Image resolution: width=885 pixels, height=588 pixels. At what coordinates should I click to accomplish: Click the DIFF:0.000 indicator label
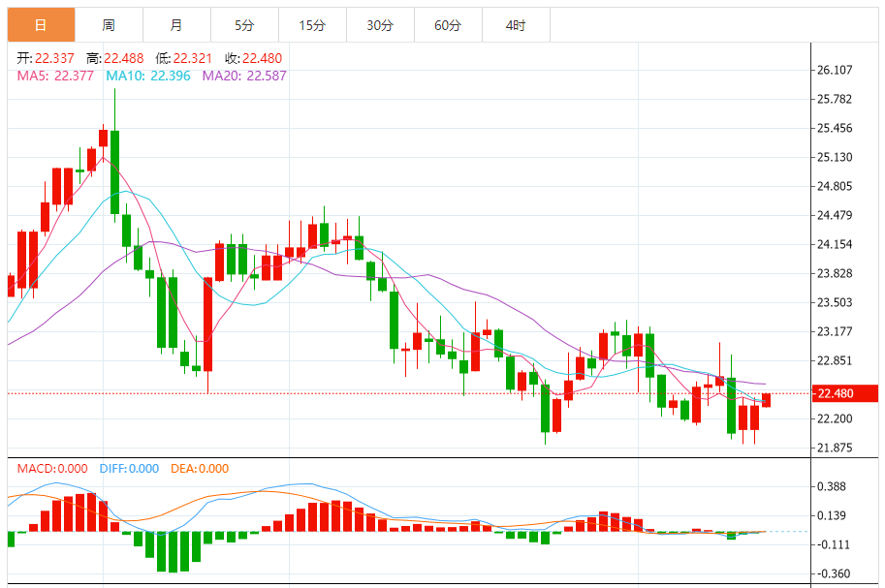click(129, 469)
